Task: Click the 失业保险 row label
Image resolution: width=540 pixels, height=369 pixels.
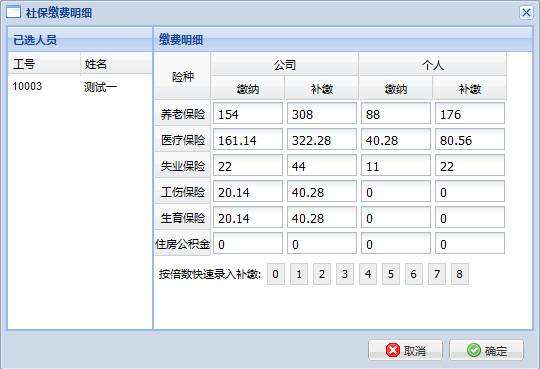Action: click(x=183, y=166)
